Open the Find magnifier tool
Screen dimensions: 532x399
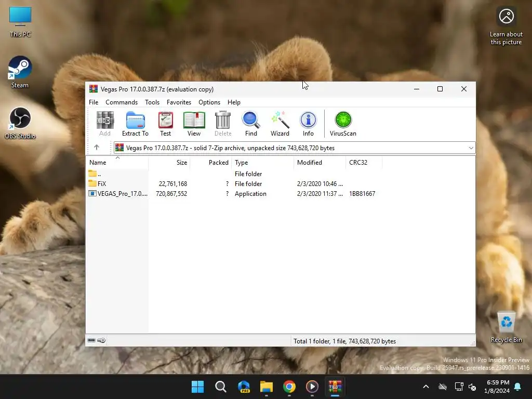point(251,124)
